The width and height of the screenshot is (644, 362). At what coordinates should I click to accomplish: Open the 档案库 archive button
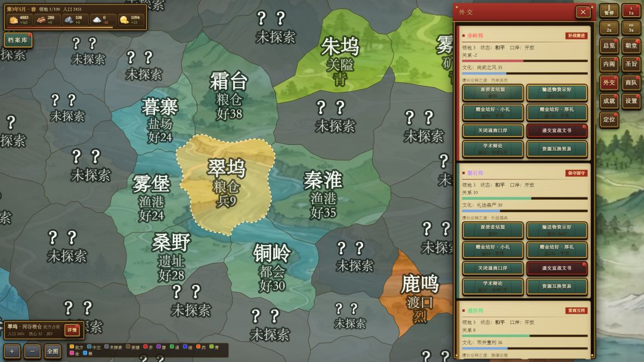point(18,41)
